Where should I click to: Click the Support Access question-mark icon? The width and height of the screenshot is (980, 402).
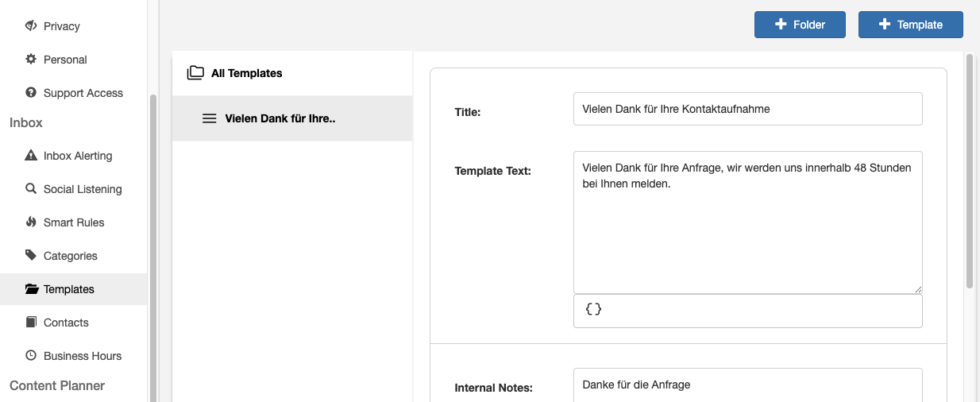(x=31, y=93)
